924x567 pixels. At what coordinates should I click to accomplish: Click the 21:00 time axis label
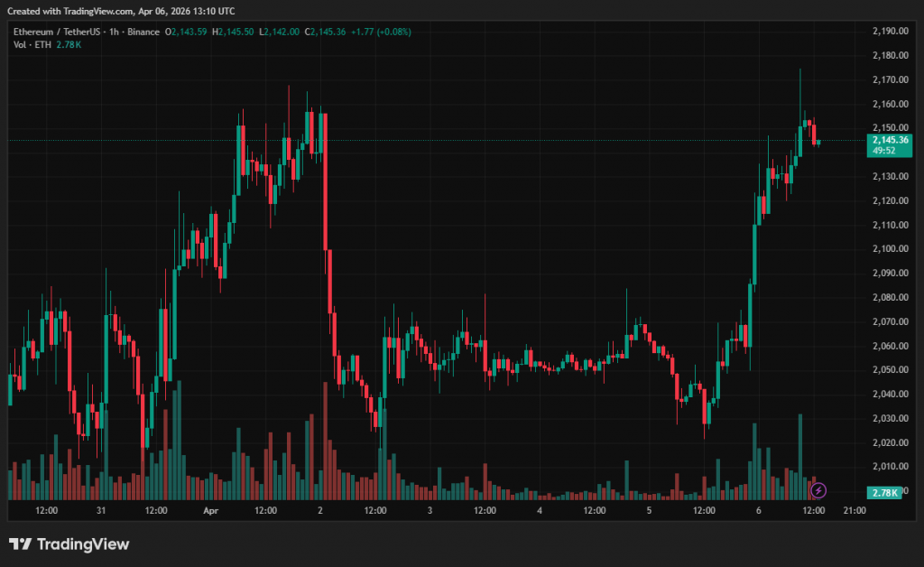[x=854, y=511]
